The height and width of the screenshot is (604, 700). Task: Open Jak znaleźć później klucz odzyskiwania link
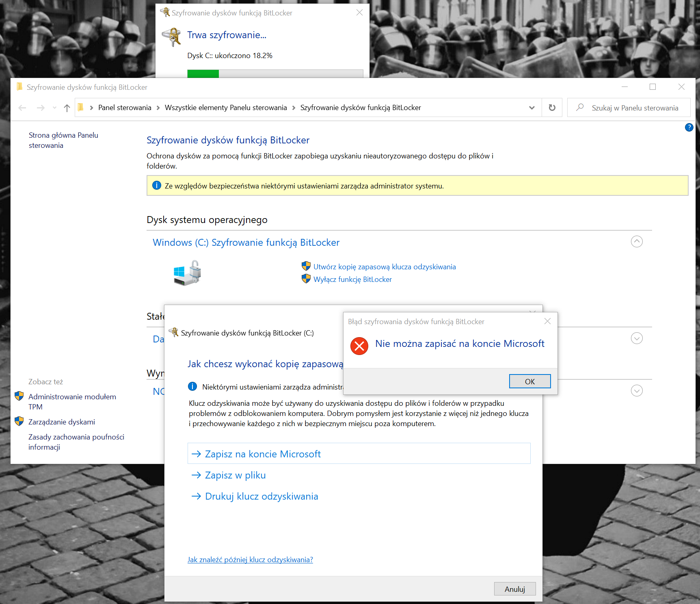tap(250, 560)
